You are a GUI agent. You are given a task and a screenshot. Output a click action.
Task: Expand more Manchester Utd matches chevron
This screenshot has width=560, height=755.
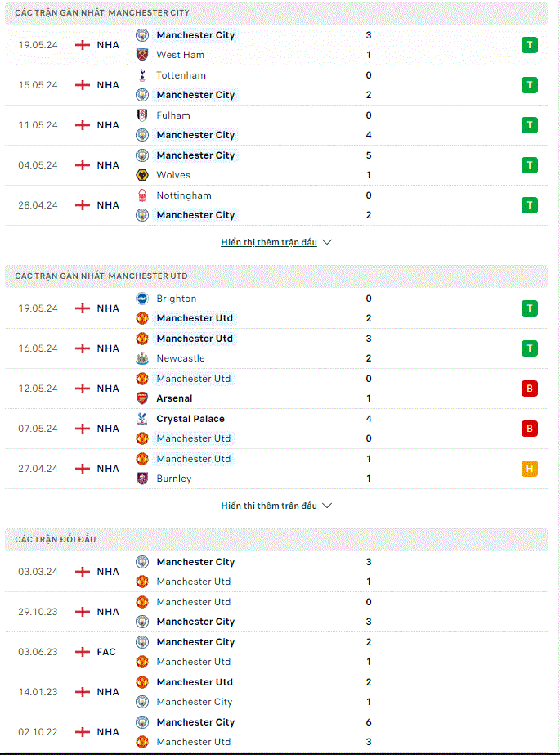[327, 506]
